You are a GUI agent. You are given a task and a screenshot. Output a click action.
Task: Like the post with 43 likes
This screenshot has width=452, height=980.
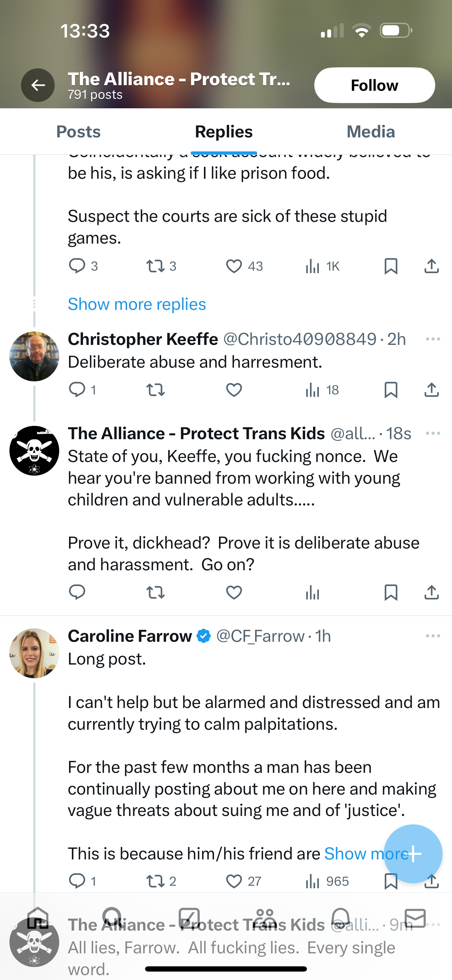(x=234, y=266)
